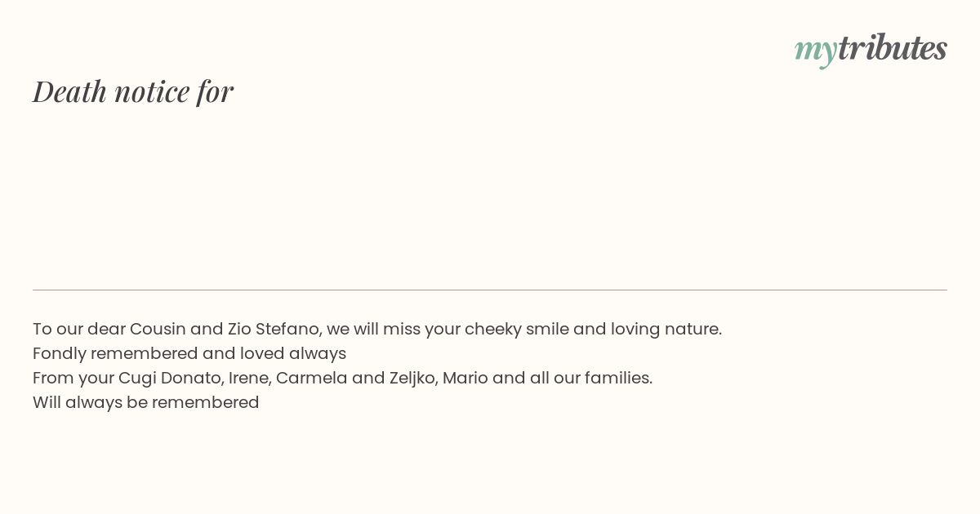Click the "Death notice for" heading
This screenshot has width=980, height=514.
(x=133, y=91)
